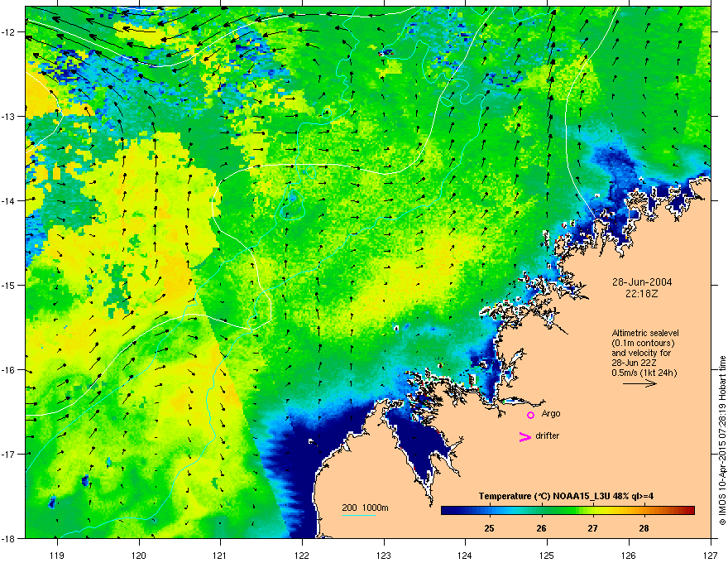Click the colorbar value 25
The image size is (728, 563).
(489, 528)
